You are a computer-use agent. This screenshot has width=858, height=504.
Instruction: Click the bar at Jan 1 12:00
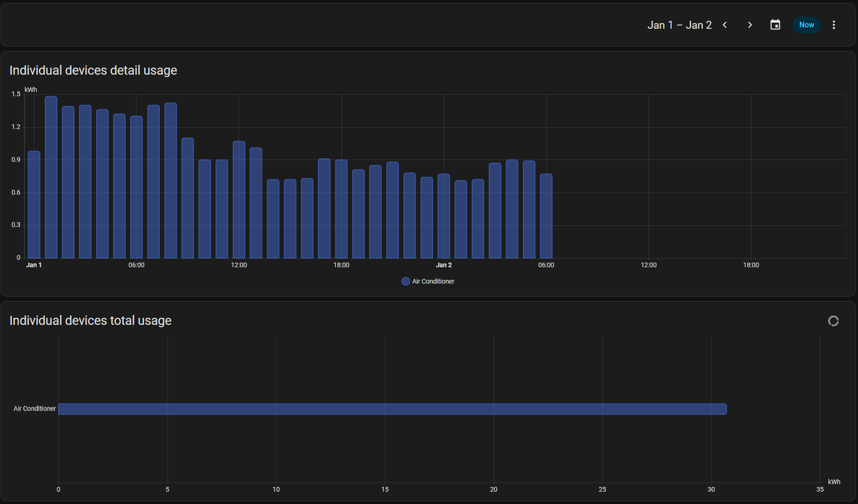click(239, 199)
